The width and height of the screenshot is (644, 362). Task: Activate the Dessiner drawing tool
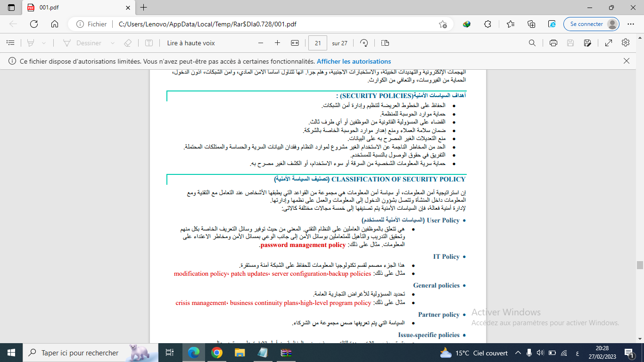83,43
